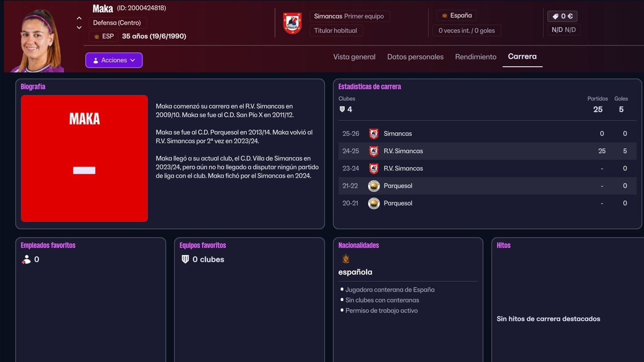The height and width of the screenshot is (362, 644).
Task: Click the price tag value icon
Action: point(555,16)
